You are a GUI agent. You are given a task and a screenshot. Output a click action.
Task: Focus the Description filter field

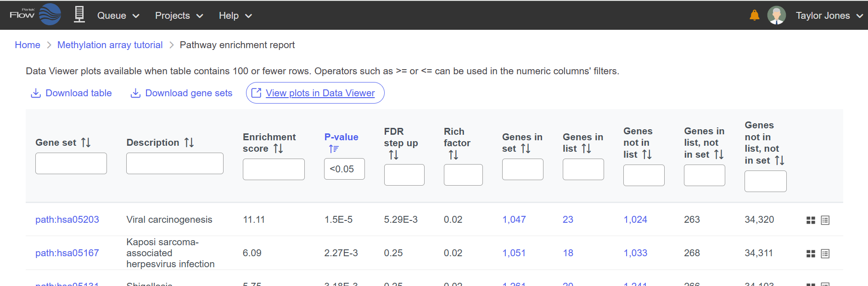175,163
